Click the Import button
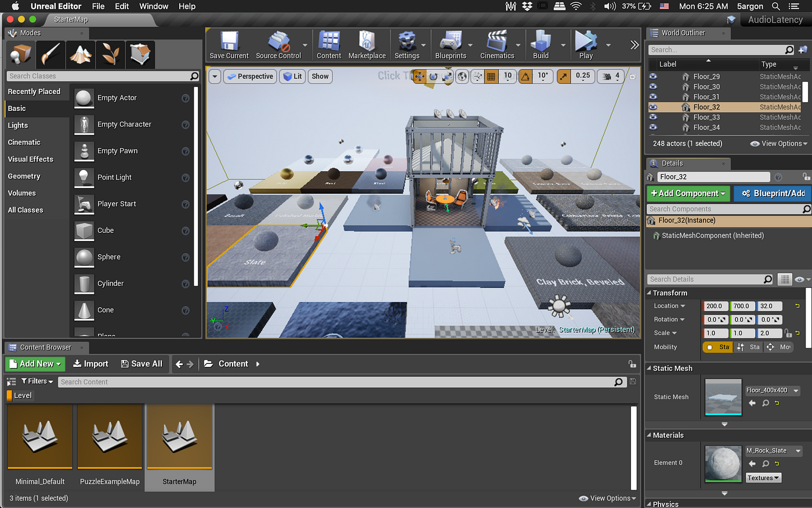This screenshot has width=812, height=508. coord(90,364)
